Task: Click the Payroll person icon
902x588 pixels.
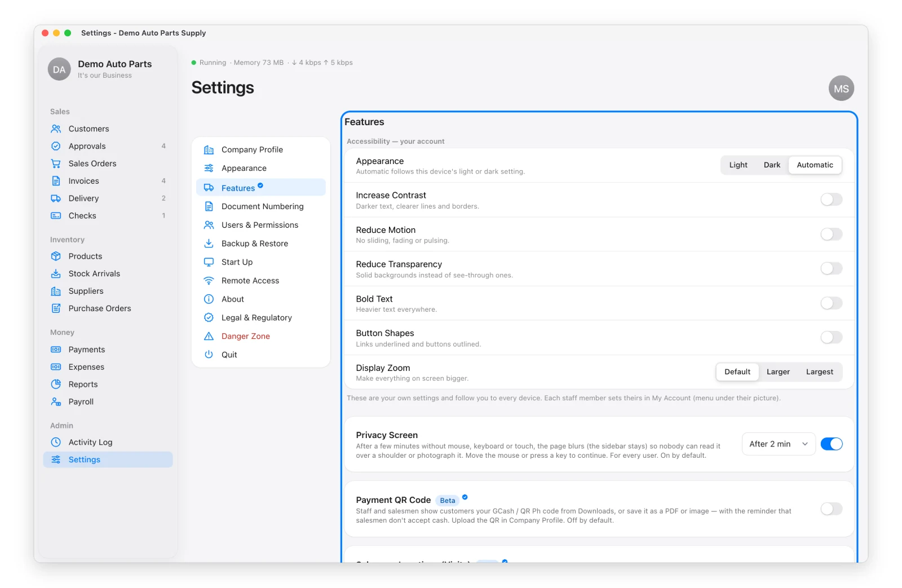Action: click(56, 402)
